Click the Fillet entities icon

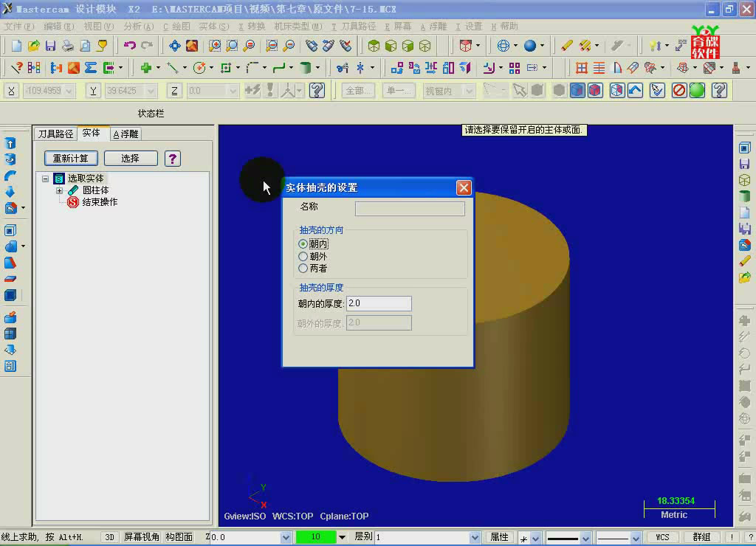252,68
